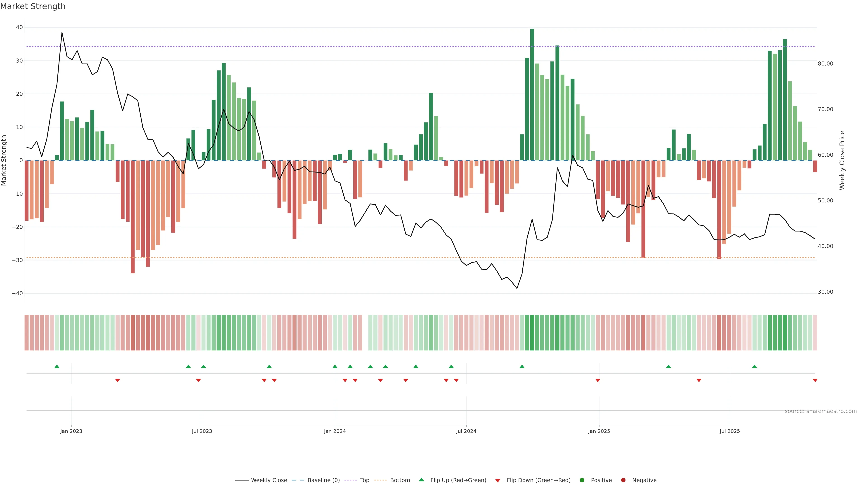Viewport: 868px width, 488px height.
Task: Select the last red flip-down triangle at far right
Action: [x=815, y=380]
